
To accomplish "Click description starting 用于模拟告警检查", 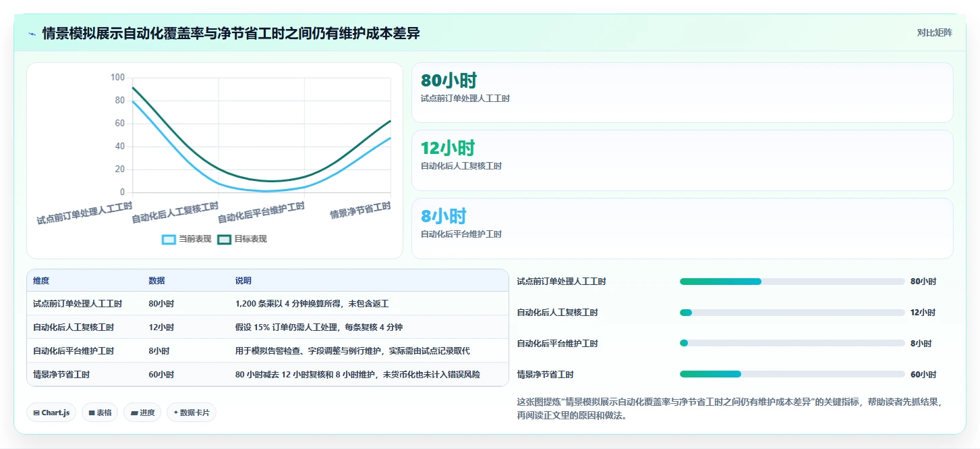I will coord(352,351).
